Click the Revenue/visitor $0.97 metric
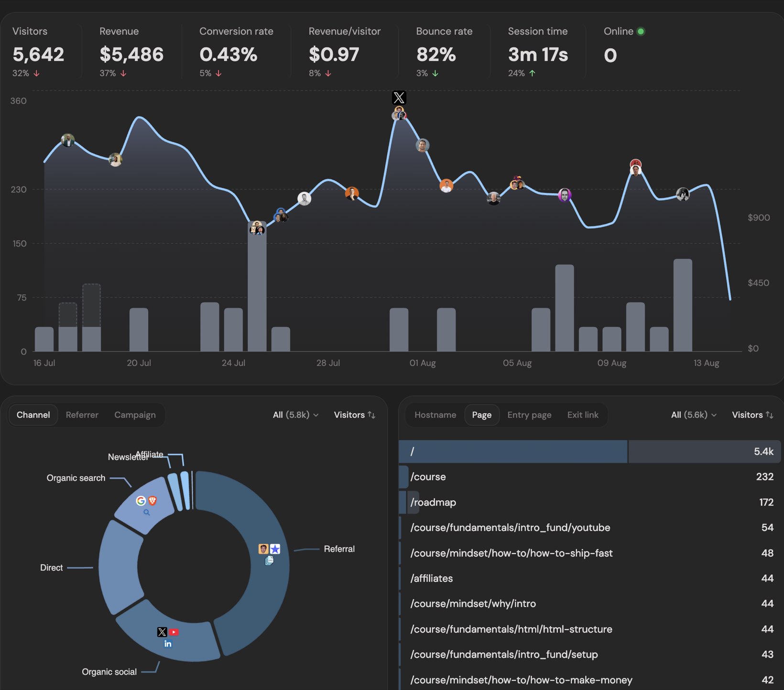This screenshot has width=784, height=690. [x=344, y=52]
